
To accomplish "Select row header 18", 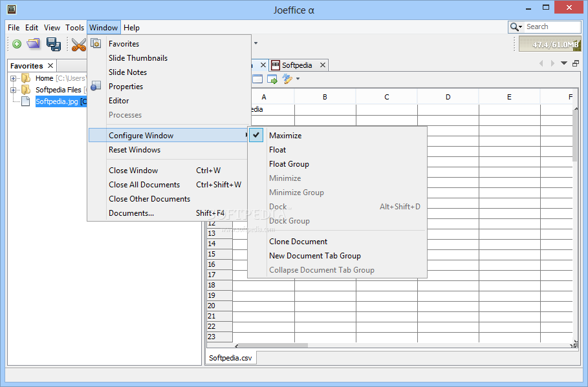I will [x=219, y=285].
